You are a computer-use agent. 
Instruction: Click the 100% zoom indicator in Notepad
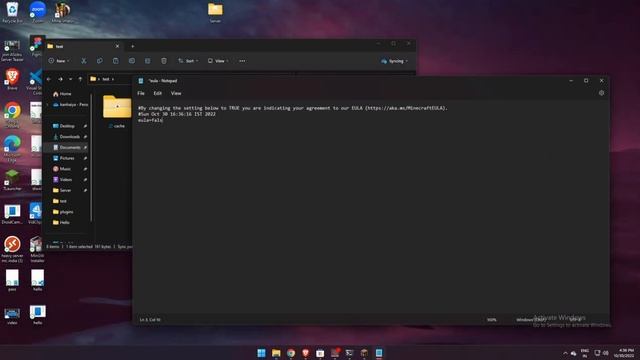pos(492,320)
